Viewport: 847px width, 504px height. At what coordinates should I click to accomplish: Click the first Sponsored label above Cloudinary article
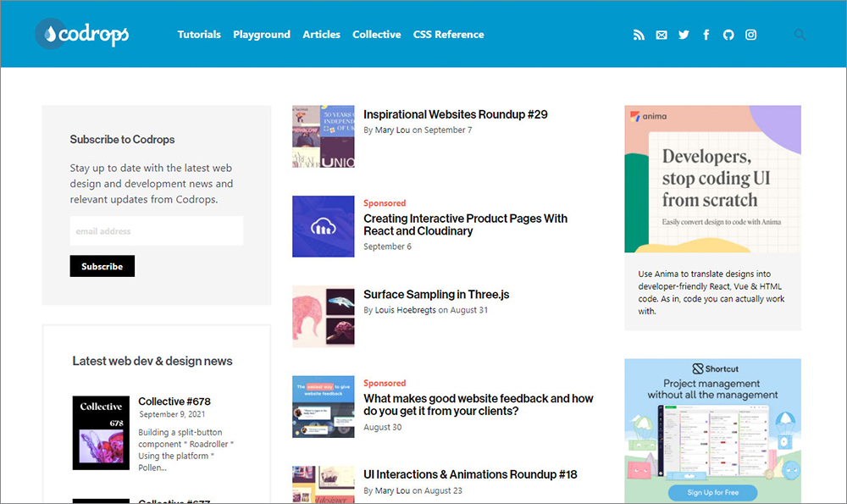click(384, 203)
